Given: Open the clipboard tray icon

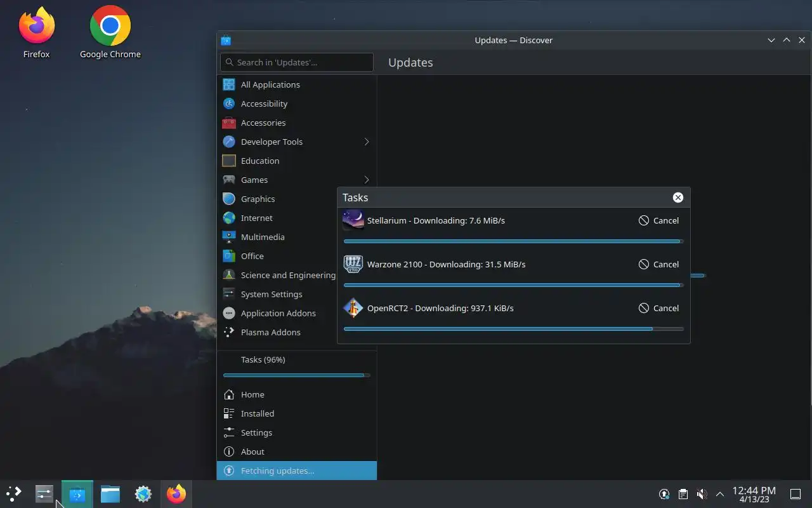Looking at the screenshot, I should pos(683,494).
